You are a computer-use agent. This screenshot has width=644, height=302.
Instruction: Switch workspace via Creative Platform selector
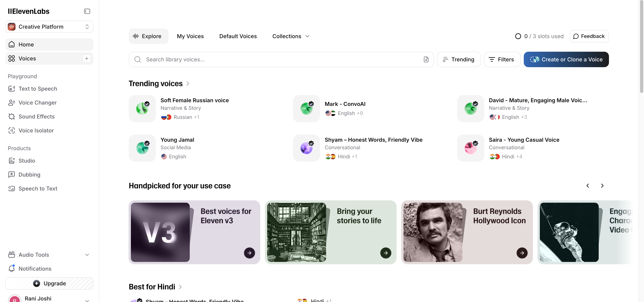click(x=49, y=27)
